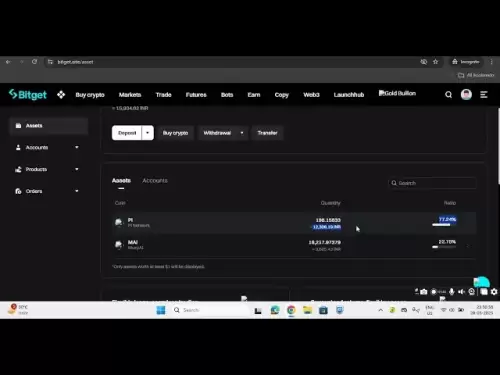Image resolution: width=500 pixels, height=375 pixels.
Task: Open File Explorer in the taskbar
Action: tap(307, 310)
